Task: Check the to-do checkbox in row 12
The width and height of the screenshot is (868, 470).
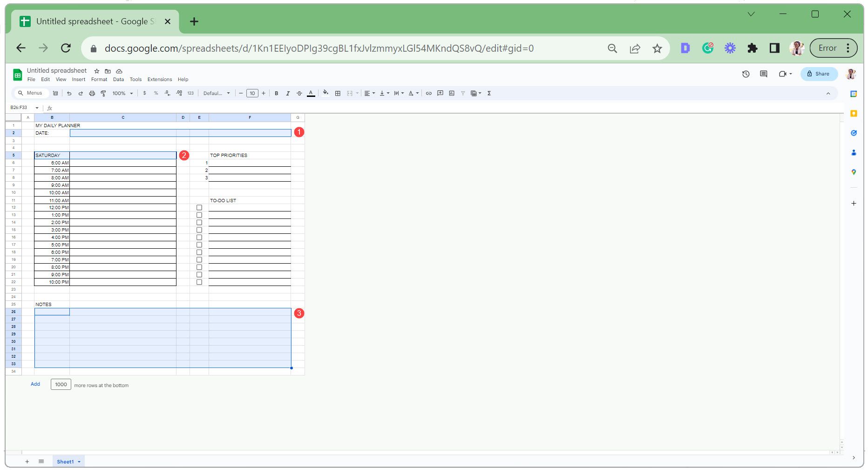Action: pos(199,207)
